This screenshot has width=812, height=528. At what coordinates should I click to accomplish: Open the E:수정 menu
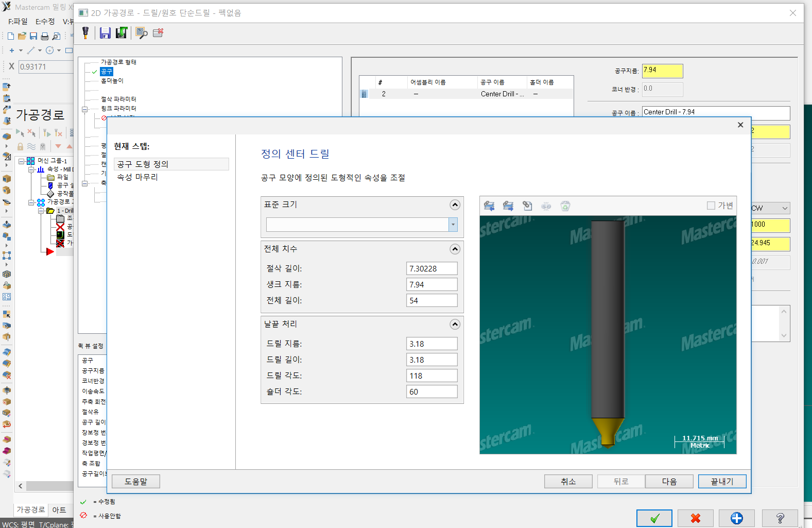(x=45, y=22)
